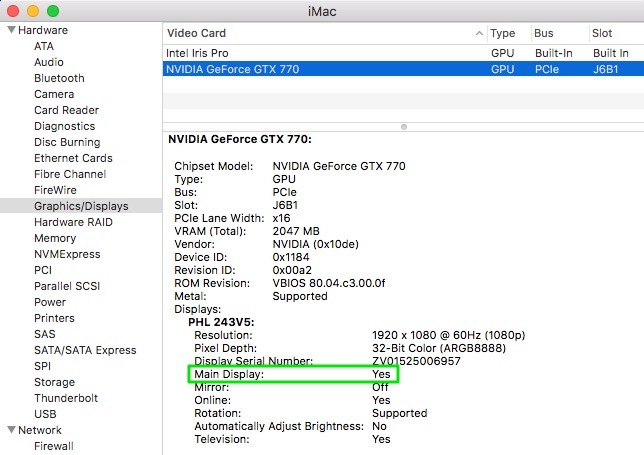Viewport: 644px width, 455px height.
Task: Click the Revision ID value 0x00a2
Action: tap(292, 270)
